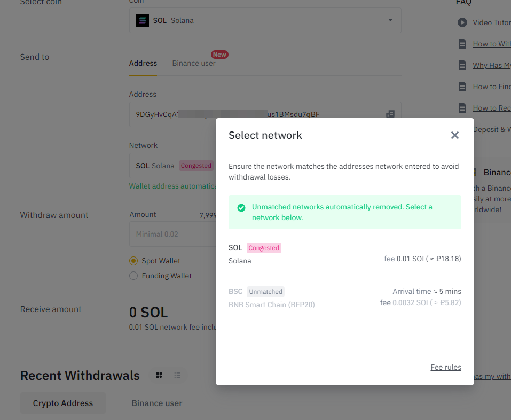Viewport: 511px width, 420px height.
Task: Click the Video Tutorial play icon
Action: (462, 22)
